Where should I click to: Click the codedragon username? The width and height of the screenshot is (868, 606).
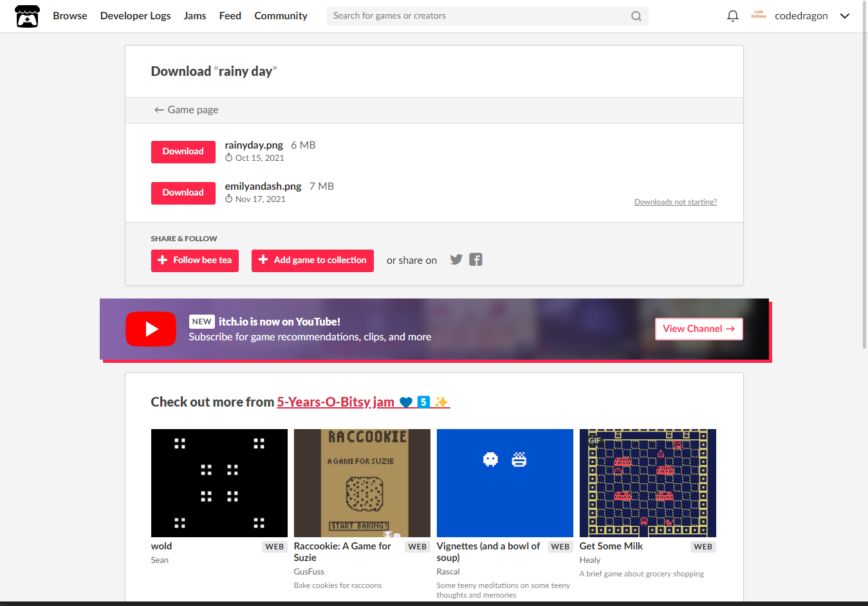point(801,16)
